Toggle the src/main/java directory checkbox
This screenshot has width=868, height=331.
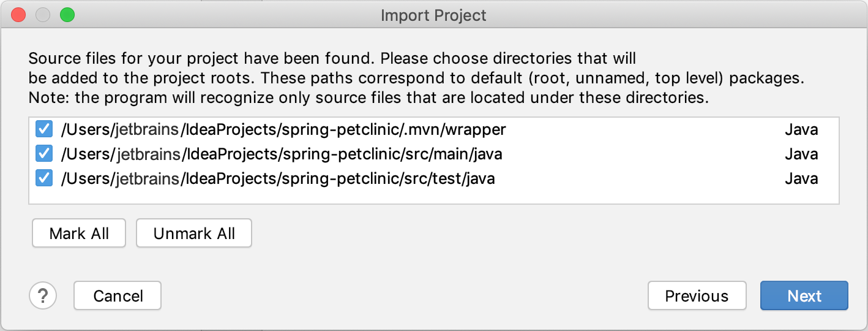click(x=43, y=154)
